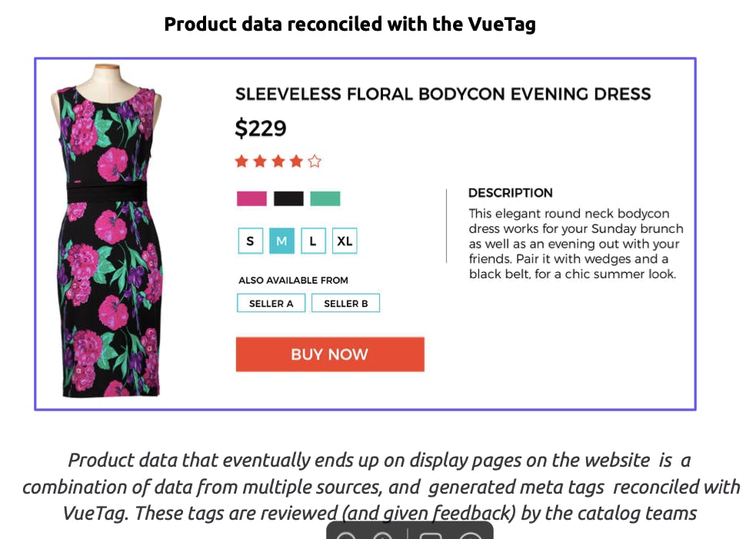The image size is (756, 539).
Task: Open the Seller B option
Action: click(345, 303)
